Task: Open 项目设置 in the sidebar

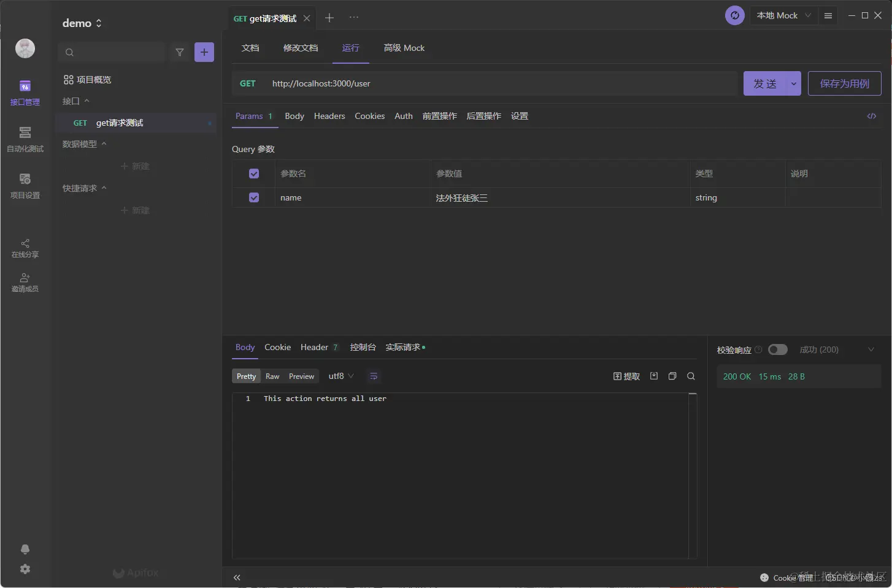Action: coord(25,186)
